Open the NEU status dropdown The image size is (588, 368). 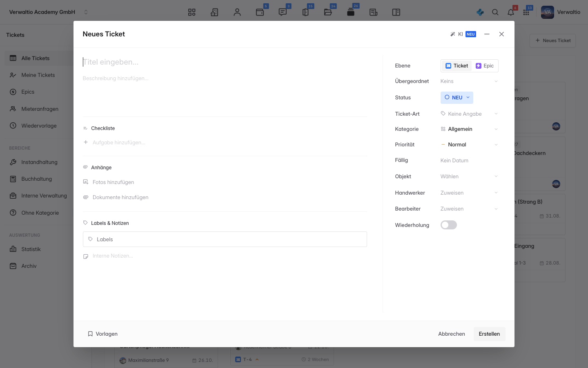pyautogui.click(x=457, y=97)
